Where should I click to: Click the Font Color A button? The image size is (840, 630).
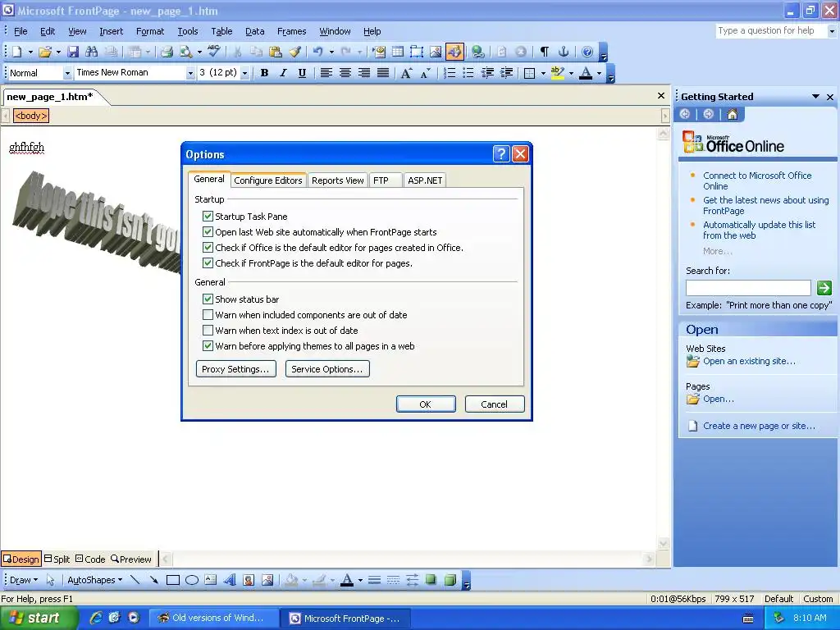click(586, 73)
